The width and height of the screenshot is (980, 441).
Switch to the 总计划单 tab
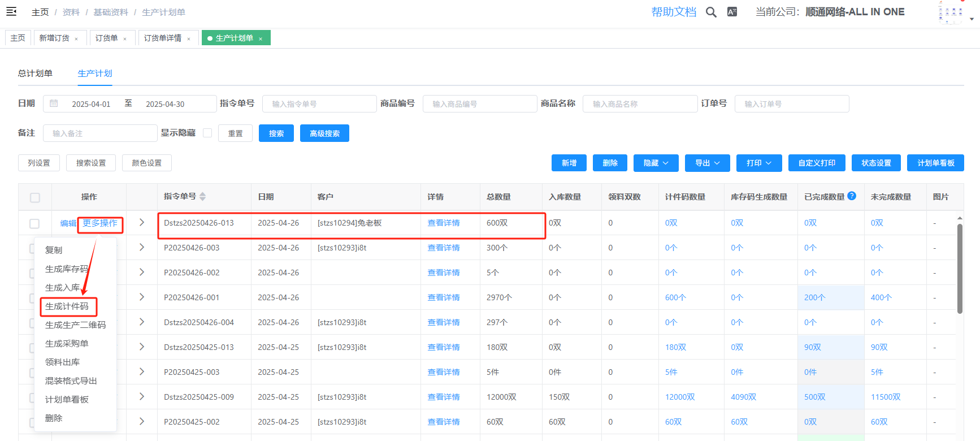click(35, 73)
